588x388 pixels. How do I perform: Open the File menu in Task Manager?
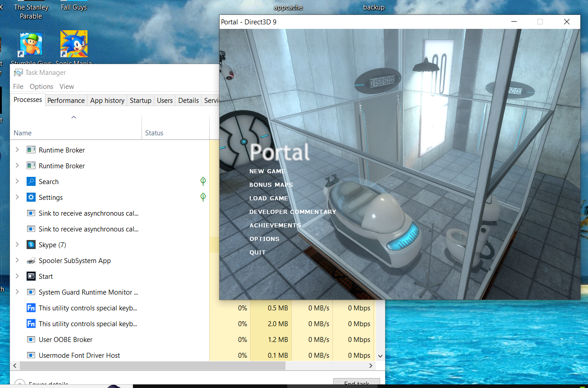pos(18,87)
